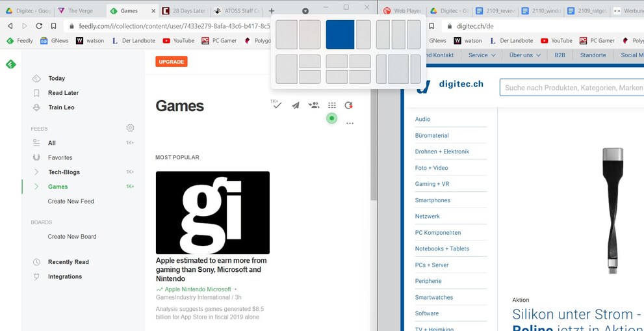Expand the Tech-Blogs feed chevron
This screenshot has height=331, width=644.
tap(36, 172)
